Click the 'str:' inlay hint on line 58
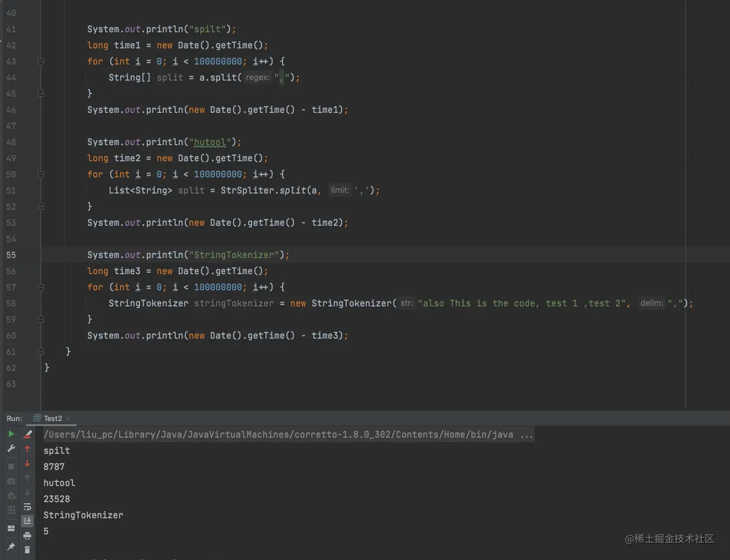The width and height of the screenshot is (730, 560). click(407, 303)
